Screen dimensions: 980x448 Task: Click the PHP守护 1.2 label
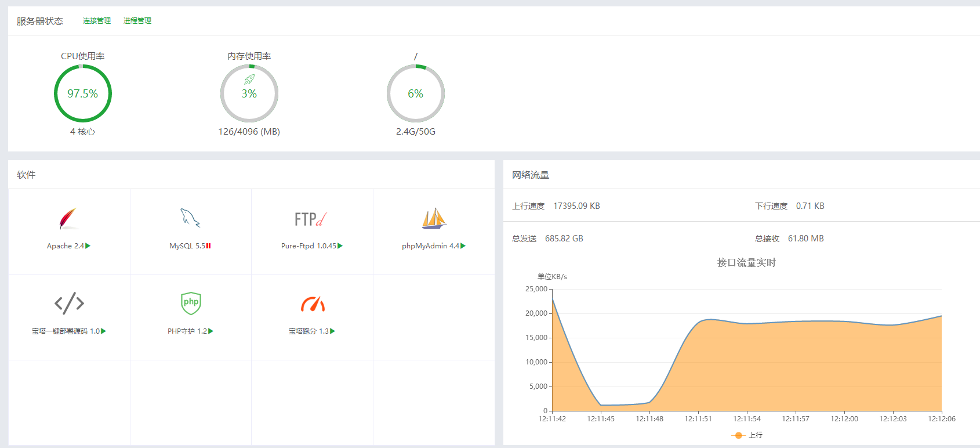pos(187,331)
